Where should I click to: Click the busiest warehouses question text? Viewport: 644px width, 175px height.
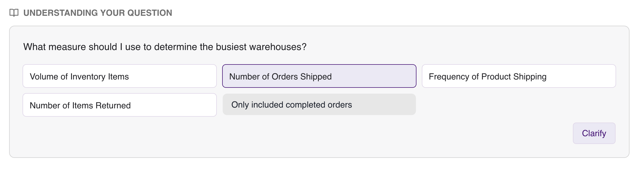click(165, 47)
